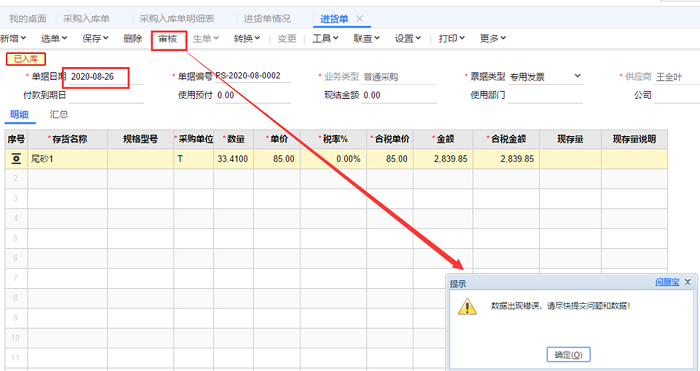Close the 进货单 tab
This screenshot has width=700, height=371.
tap(359, 19)
